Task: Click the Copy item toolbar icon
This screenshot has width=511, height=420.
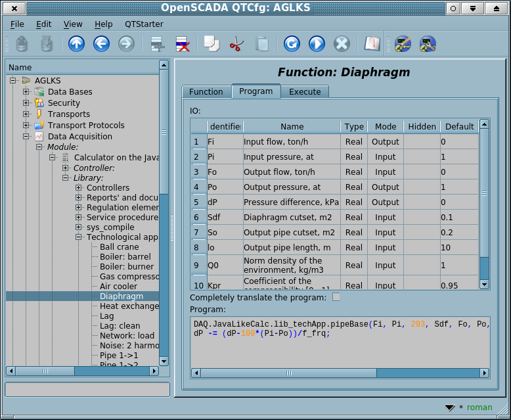Action: click(x=211, y=44)
